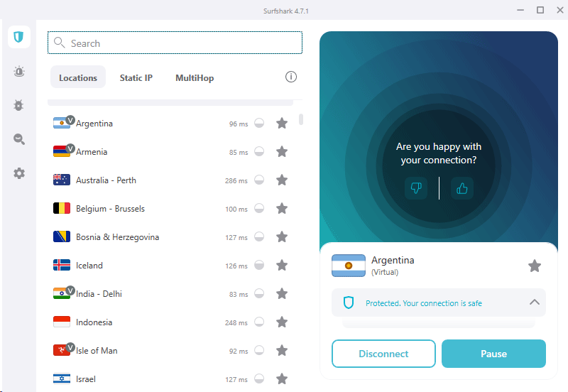Click the Israel flag icon
Screen dimensions: 568x392
point(62,379)
